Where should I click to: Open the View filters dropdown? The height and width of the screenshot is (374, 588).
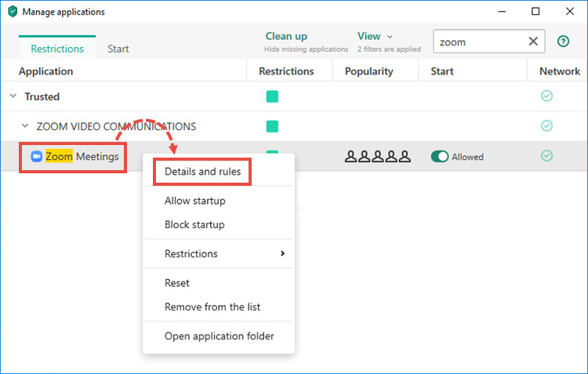375,36
